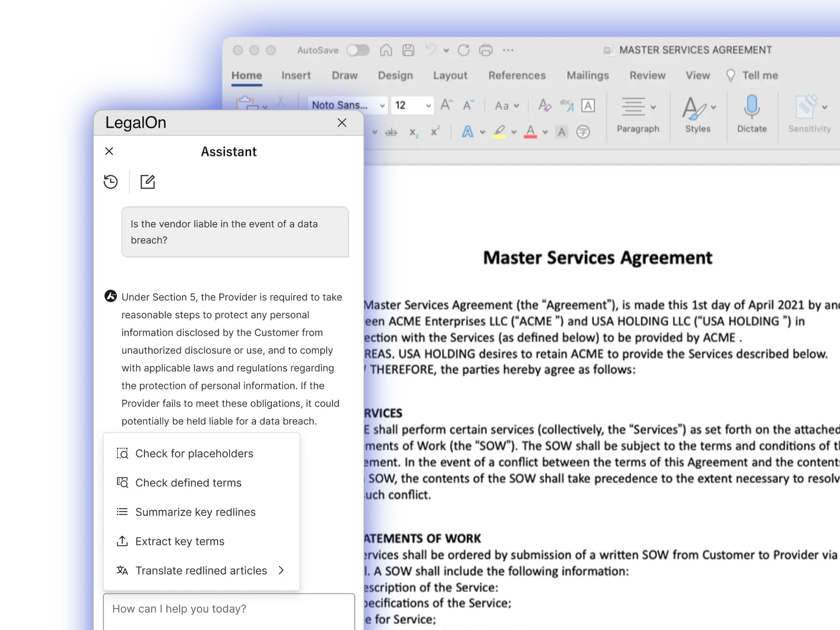Open the Design ribbon tab
The width and height of the screenshot is (840, 630).
pyautogui.click(x=395, y=75)
